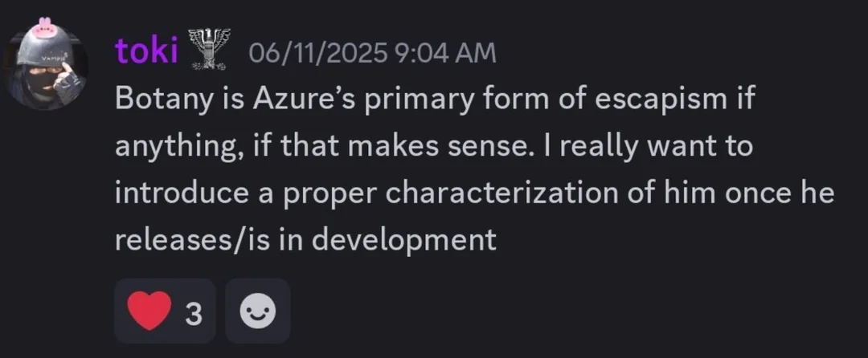The image size is (868, 358).
Task: Click the text releases/is in development
Action: pos(305,238)
